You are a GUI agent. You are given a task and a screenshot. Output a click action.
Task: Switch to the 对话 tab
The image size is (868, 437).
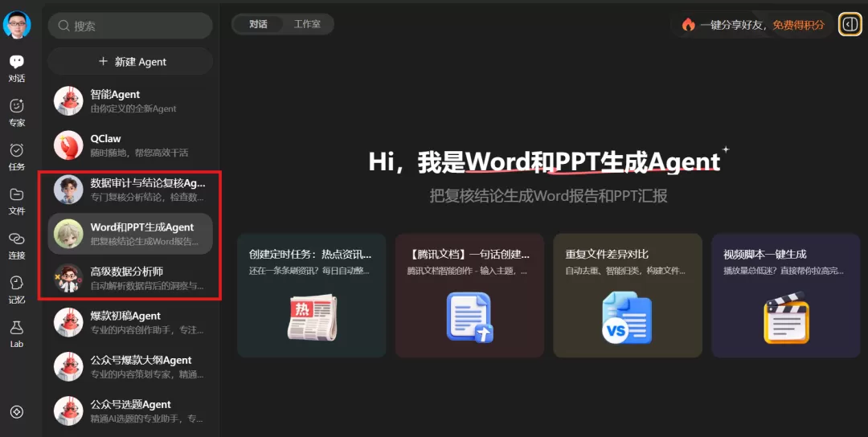click(x=258, y=24)
